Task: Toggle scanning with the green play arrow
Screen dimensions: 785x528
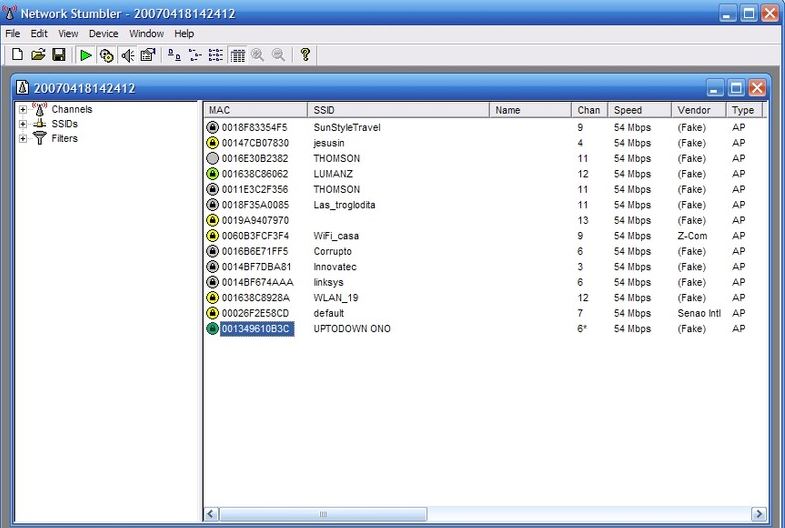Action: [x=86, y=55]
